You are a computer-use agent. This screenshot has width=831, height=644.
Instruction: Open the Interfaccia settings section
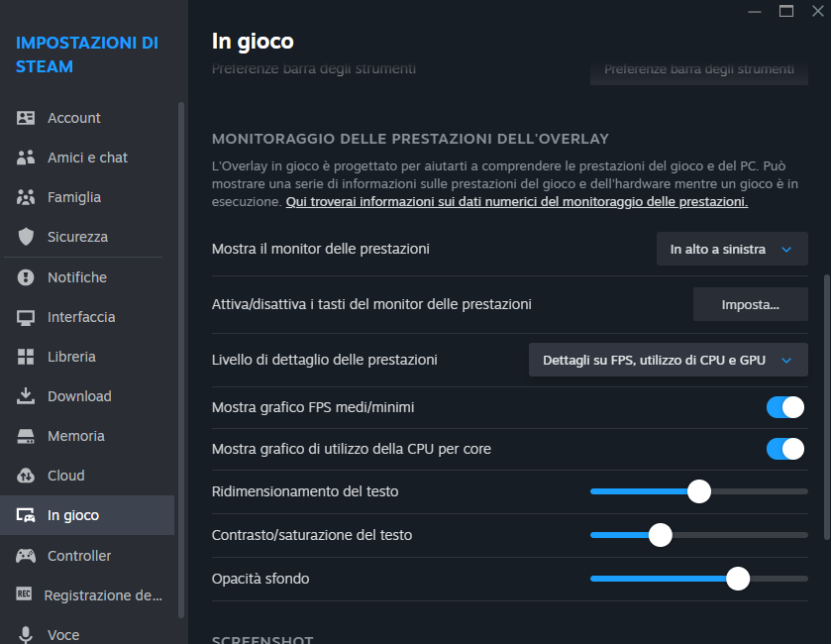[81, 317]
